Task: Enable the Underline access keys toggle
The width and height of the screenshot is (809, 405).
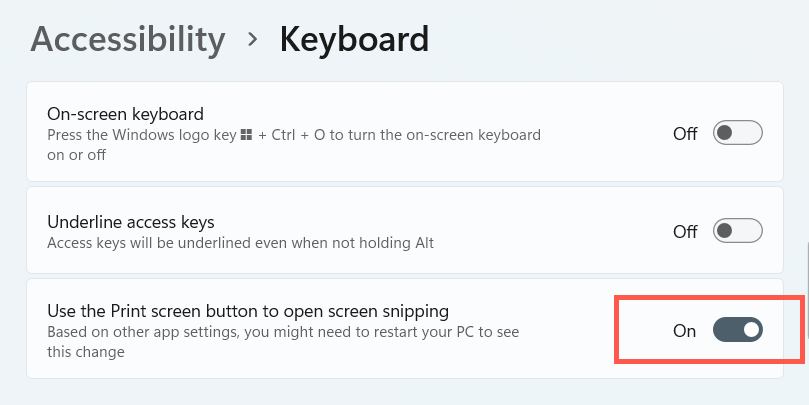Action: [737, 231]
